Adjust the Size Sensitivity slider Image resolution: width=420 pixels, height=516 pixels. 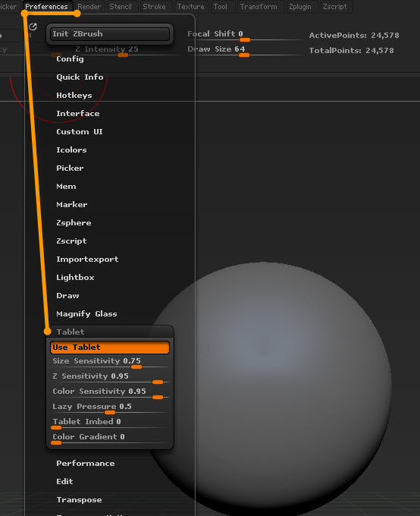click(x=110, y=363)
